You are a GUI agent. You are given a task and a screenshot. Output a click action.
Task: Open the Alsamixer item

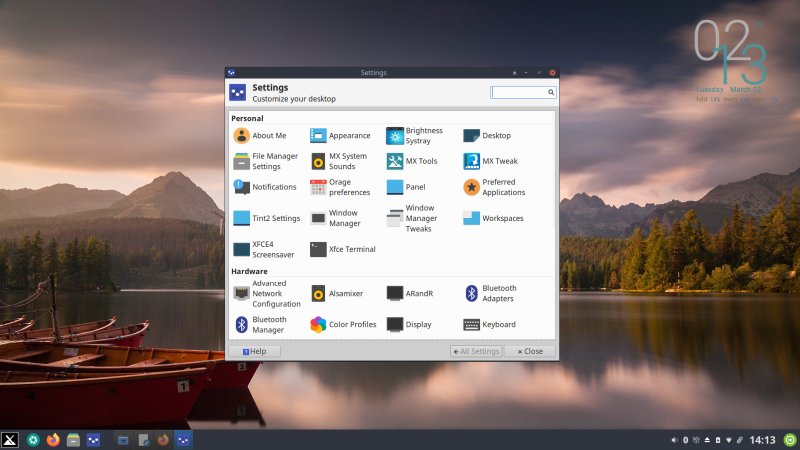click(338, 294)
